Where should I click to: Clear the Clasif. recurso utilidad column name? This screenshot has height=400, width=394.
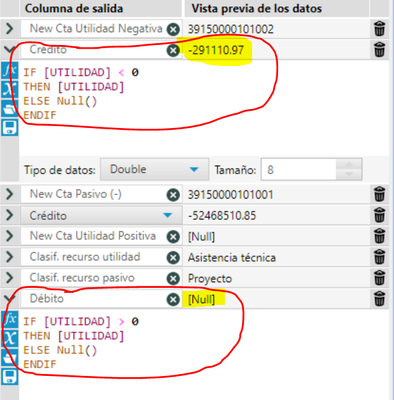click(173, 258)
